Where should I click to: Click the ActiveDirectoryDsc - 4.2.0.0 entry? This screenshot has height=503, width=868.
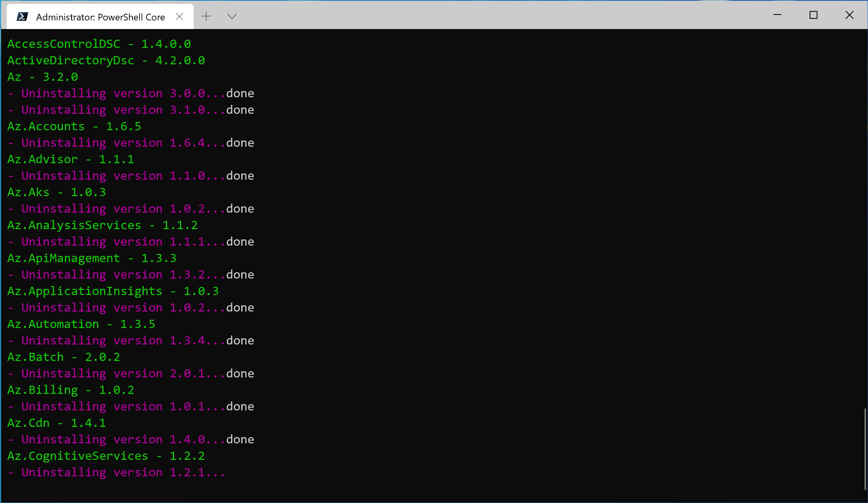pos(106,60)
